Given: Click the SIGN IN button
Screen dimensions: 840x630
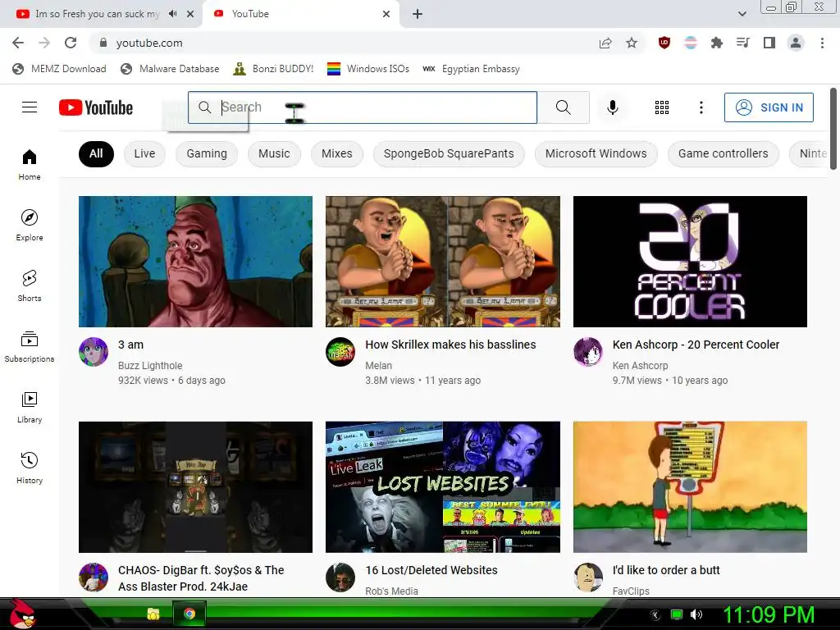Looking at the screenshot, I should click(769, 107).
